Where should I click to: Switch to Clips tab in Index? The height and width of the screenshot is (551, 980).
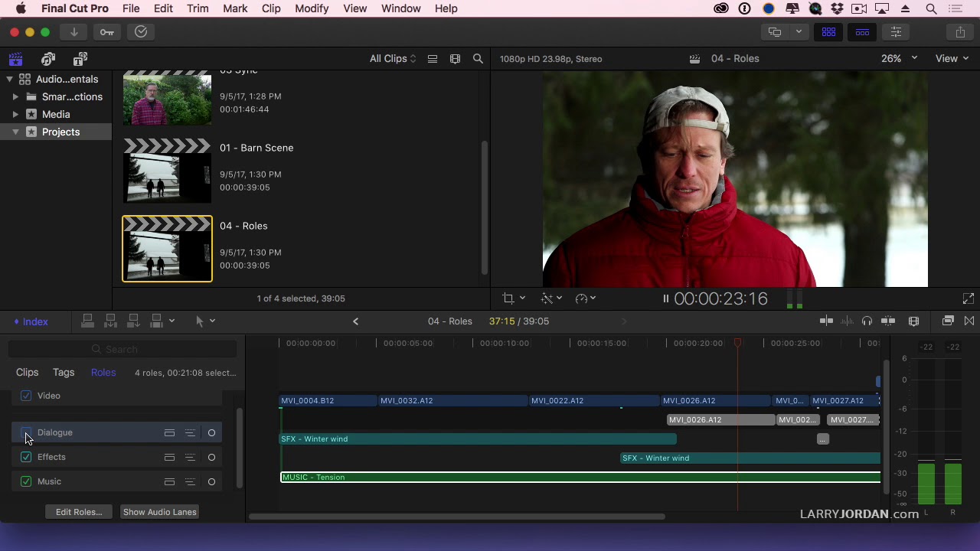click(27, 373)
